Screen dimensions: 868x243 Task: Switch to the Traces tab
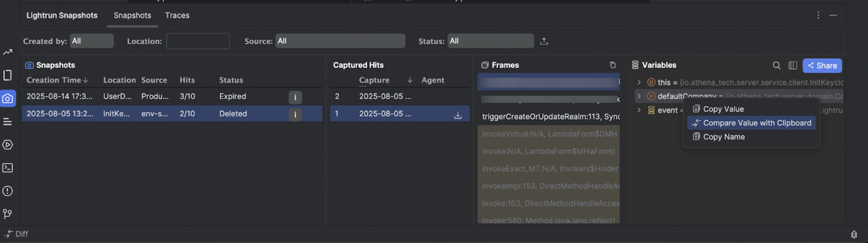(x=177, y=15)
